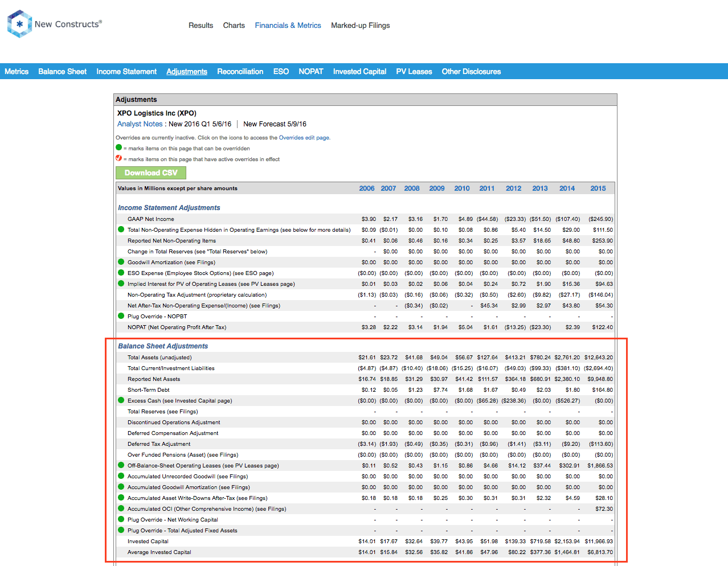Click the 2010 year column header
728x566 pixels.
click(462, 188)
